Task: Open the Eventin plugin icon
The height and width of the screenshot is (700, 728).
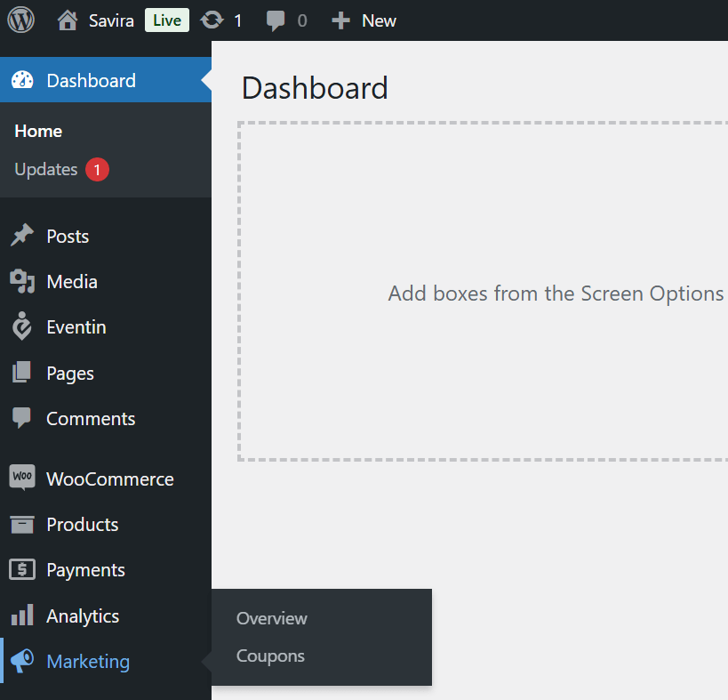Action: (22, 326)
